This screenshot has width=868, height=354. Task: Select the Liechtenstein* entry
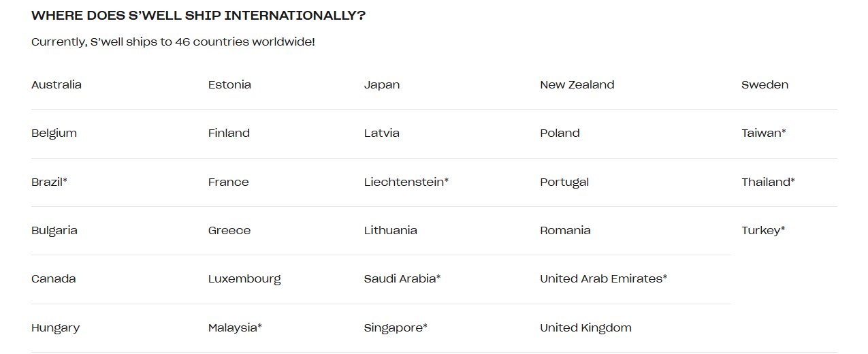pyautogui.click(x=406, y=182)
